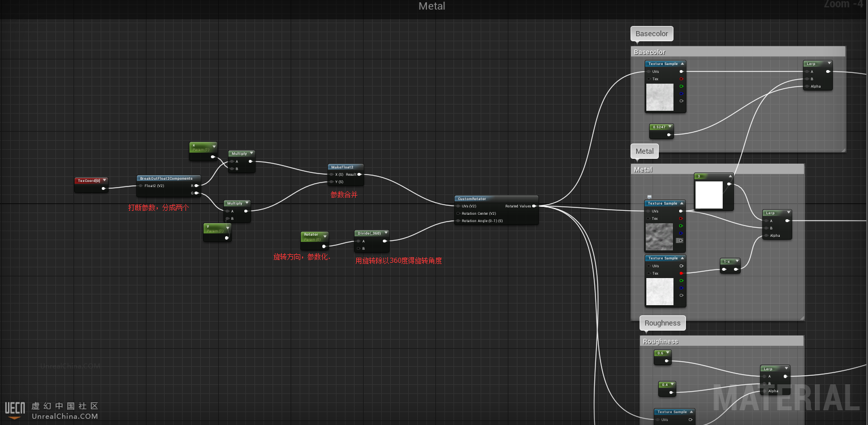Select the Metal comment title bar
The image size is (868, 425).
718,169
